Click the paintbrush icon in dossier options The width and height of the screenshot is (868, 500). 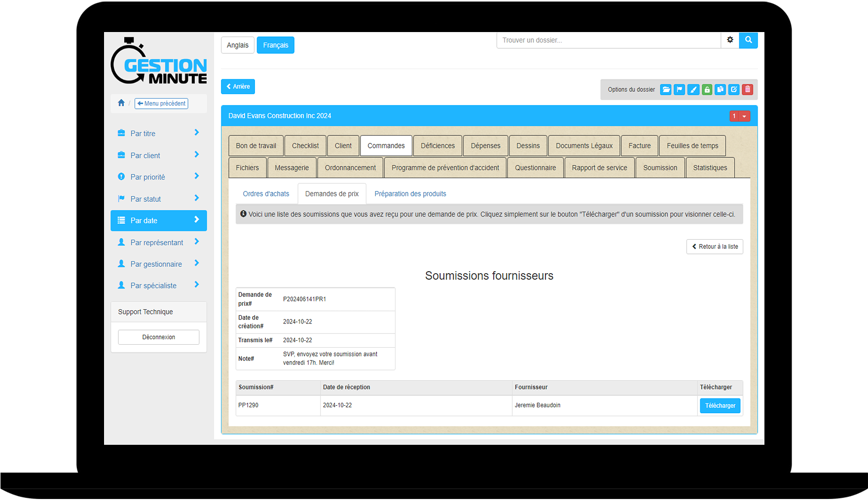(x=693, y=90)
